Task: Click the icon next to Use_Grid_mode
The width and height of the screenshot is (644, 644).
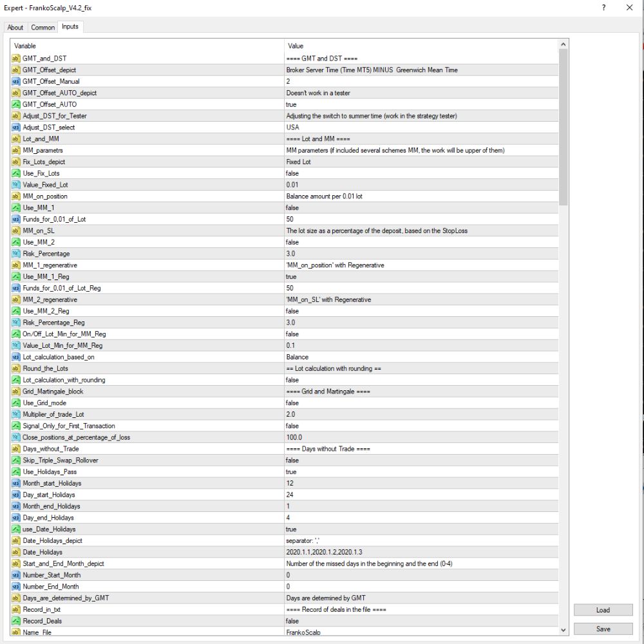Action: pos(16,403)
